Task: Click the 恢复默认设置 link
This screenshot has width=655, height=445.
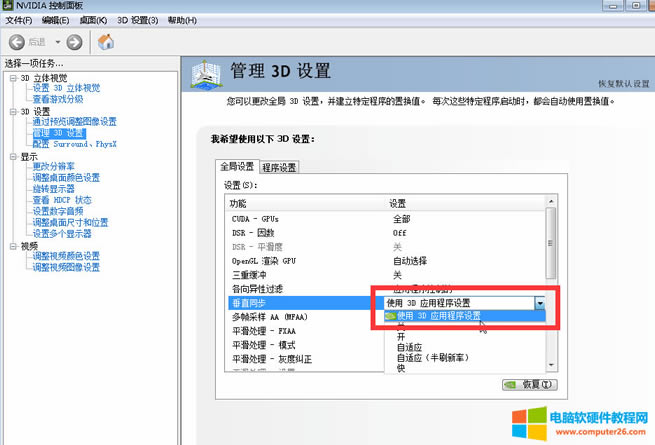Action: pyautogui.click(x=624, y=83)
